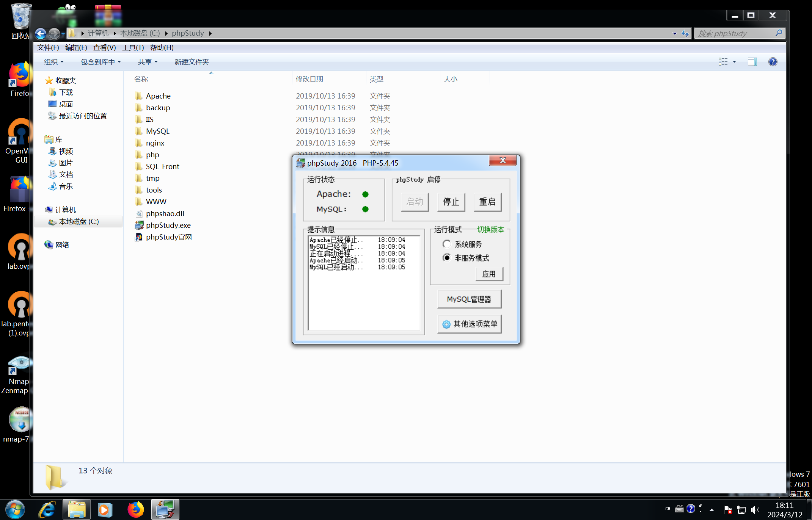Screen dimensions: 812x520
Task: Click the change view icon
Action: (723, 62)
